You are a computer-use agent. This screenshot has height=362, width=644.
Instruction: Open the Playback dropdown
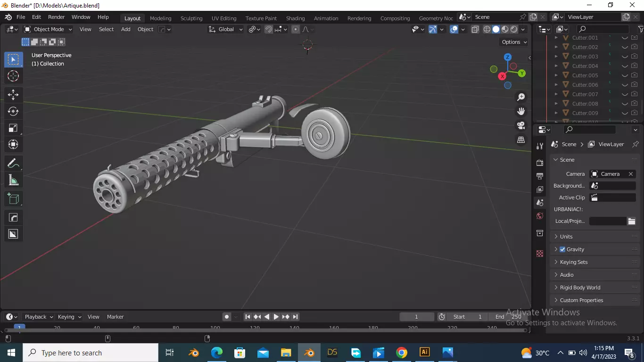[39, 317]
